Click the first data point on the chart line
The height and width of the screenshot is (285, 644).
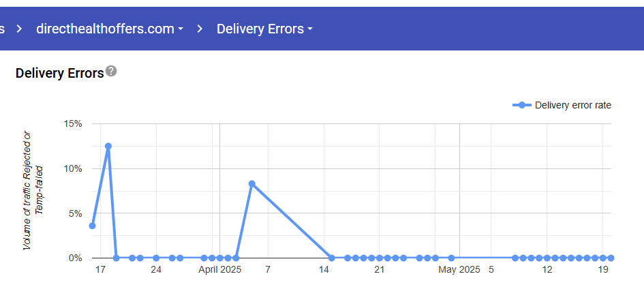92,226
